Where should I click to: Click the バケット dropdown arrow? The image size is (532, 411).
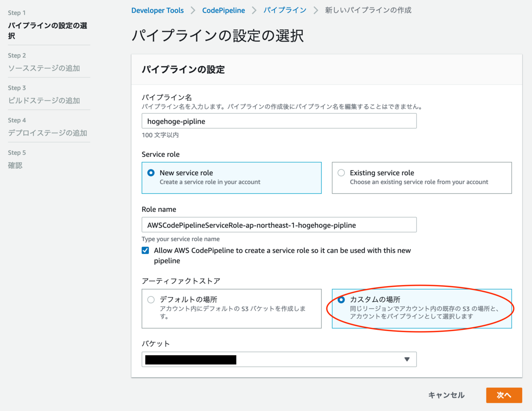pyautogui.click(x=407, y=360)
